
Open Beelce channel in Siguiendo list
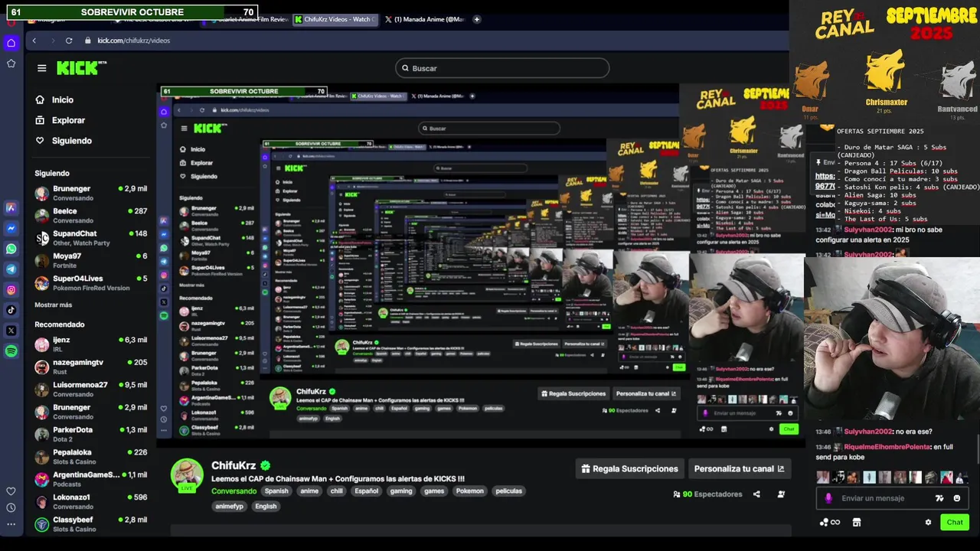click(90, 215)
